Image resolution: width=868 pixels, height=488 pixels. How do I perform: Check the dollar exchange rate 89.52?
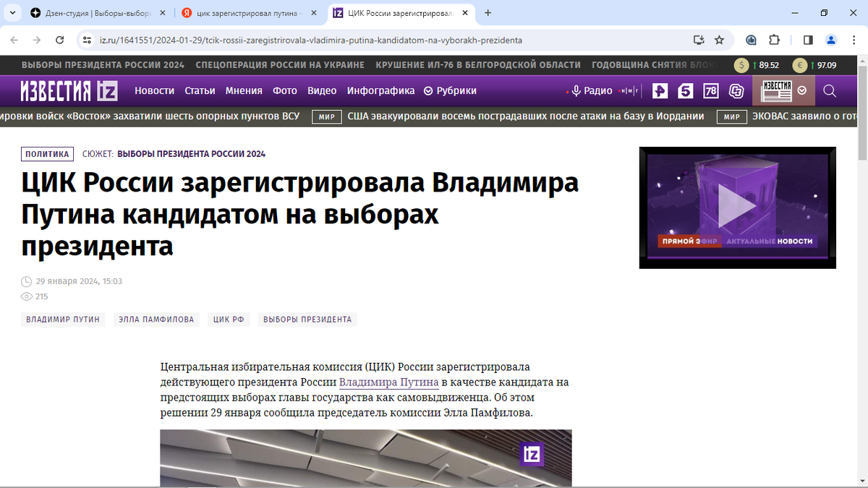coord(757,65)
